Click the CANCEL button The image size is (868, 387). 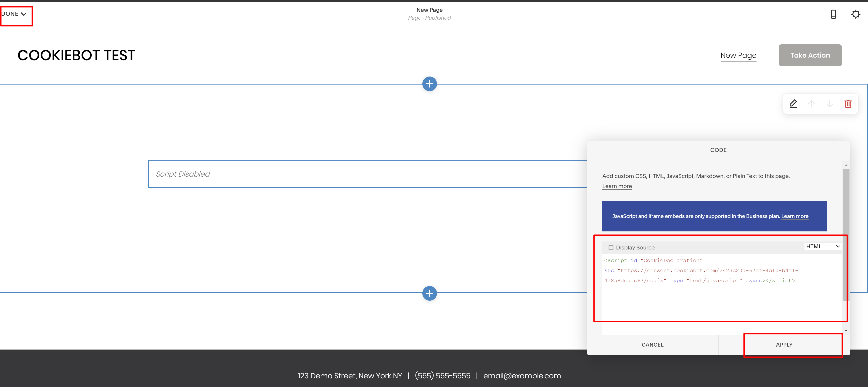(652, 345)
